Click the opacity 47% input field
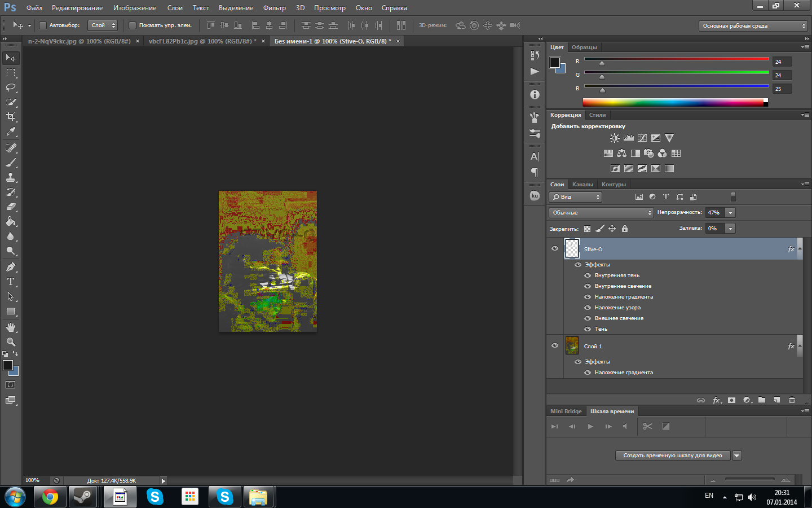 [715, 213]
